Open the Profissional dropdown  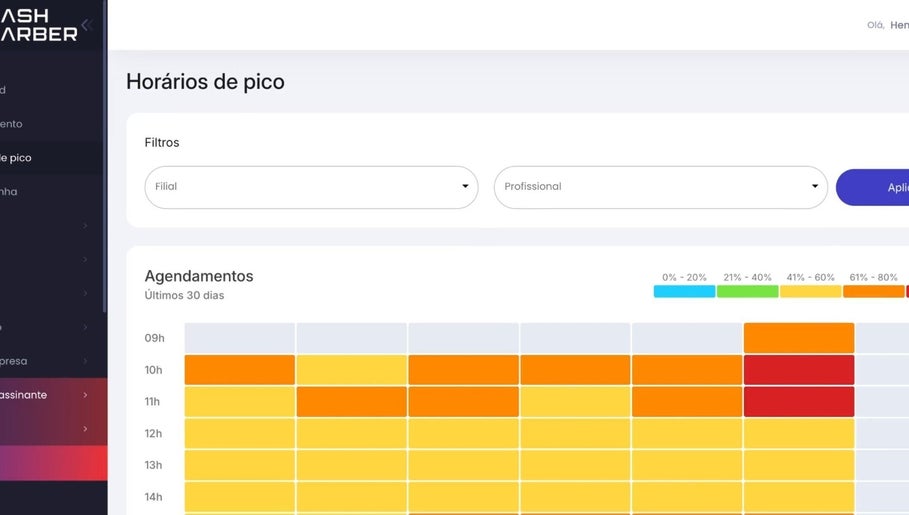click(660, 187)
